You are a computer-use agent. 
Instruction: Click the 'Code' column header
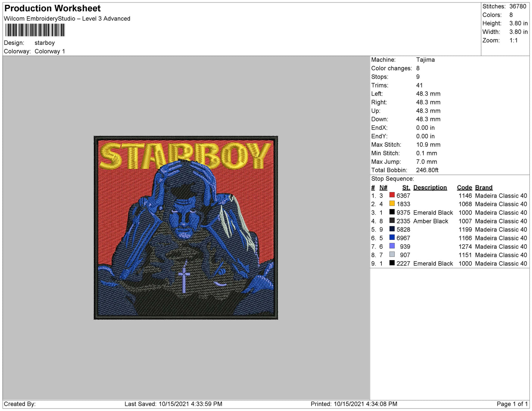coord(464,187)
